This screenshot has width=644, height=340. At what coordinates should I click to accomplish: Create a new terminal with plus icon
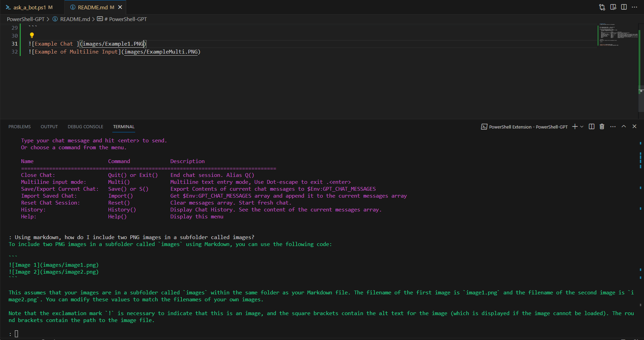(x=575, y=126)
